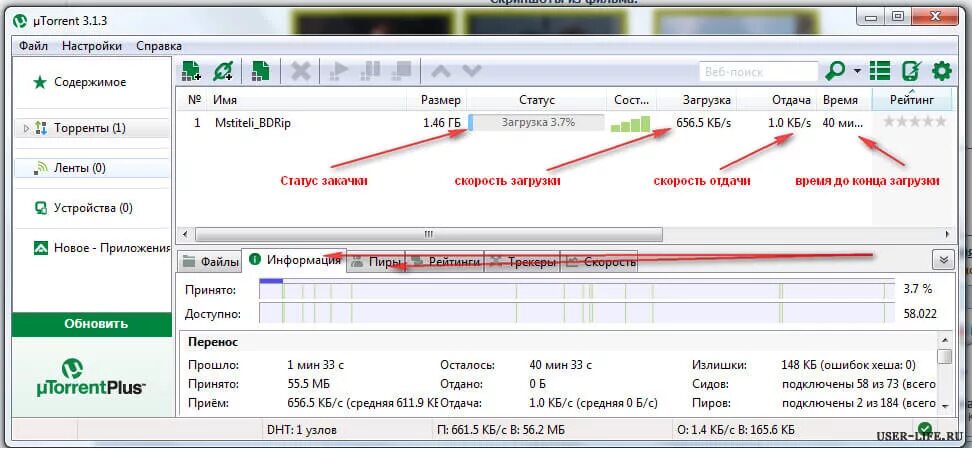Sort by the Рейтинг column header

pos(911,100)
